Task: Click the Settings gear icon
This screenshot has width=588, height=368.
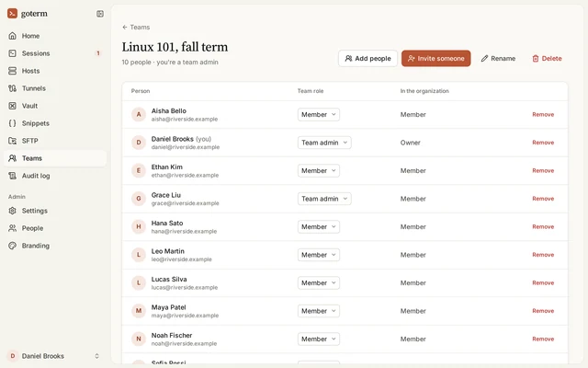Action: tap(12, 211)
